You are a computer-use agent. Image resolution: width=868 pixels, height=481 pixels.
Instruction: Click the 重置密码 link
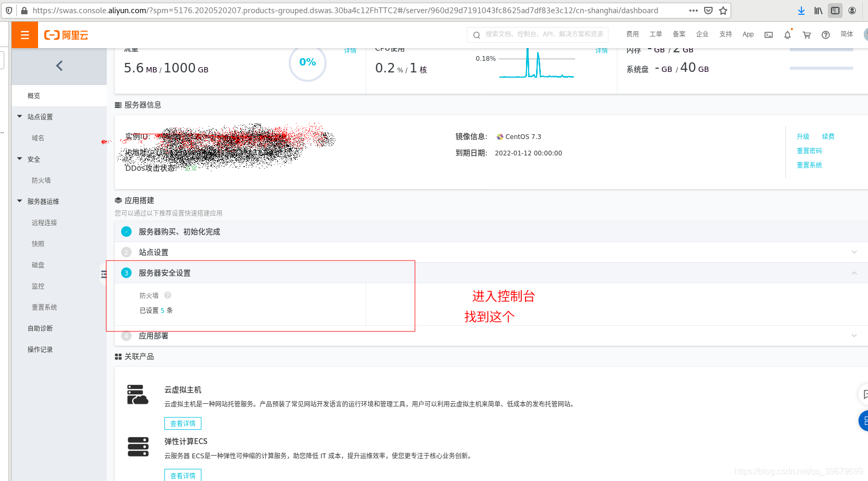click(x=809, y=151)
